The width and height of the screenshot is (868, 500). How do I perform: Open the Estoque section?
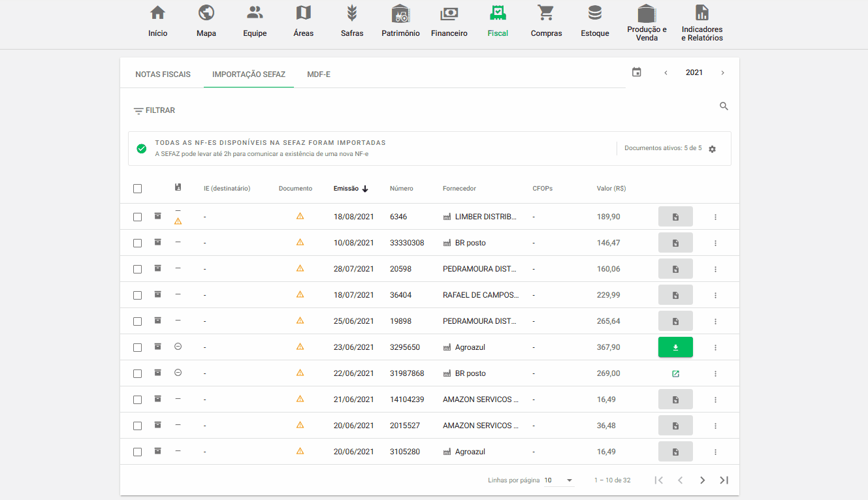pyautogui.click(x=594, y=20)
